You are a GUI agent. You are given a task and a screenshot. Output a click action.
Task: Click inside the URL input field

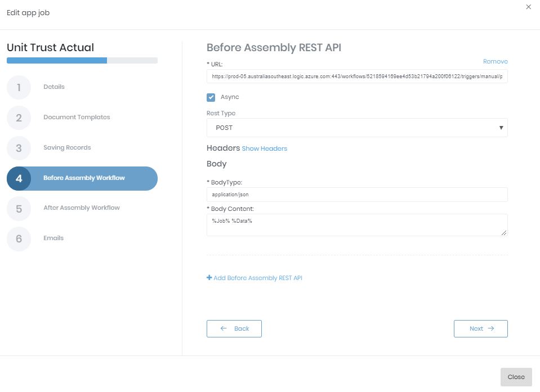(x=356, y=76)
